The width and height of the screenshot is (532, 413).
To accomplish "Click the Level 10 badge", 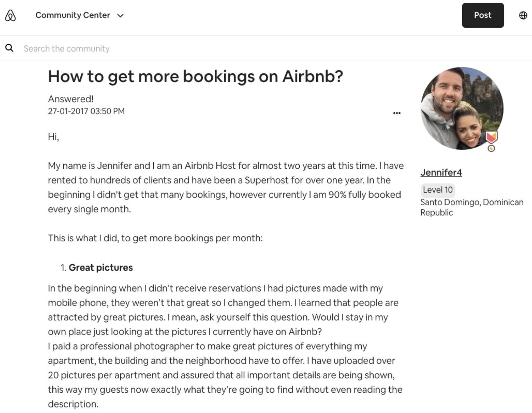I will pyautogui.click(x=438, y=190).
